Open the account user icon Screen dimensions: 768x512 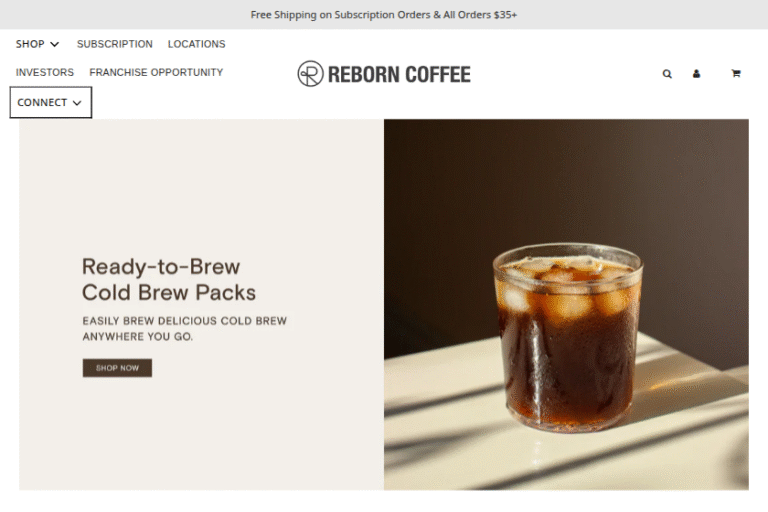tap(696, 74)
